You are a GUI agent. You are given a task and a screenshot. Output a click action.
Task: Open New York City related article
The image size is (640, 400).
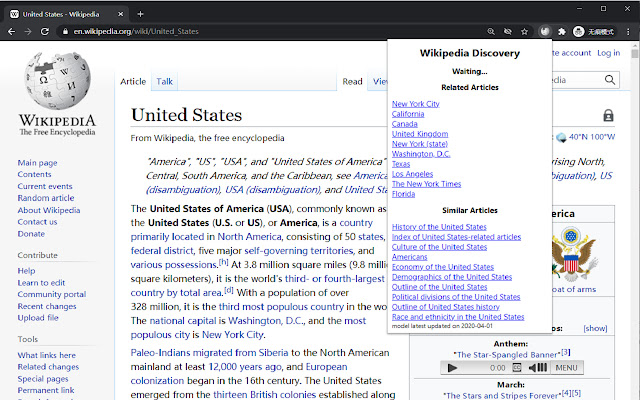(415, 104)
